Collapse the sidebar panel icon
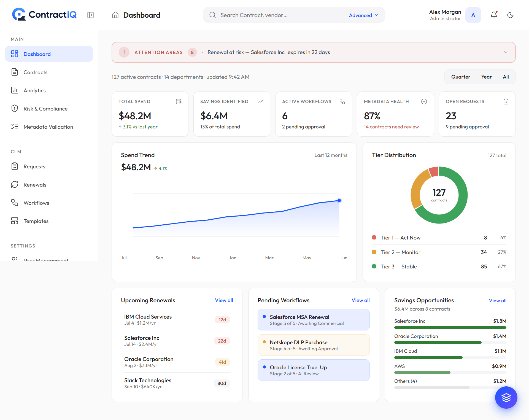529x420 pixels. tap(90, 15)
